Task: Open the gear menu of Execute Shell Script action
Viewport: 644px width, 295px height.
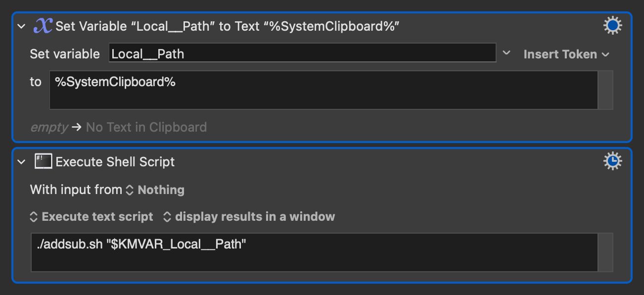Action: pos(613,161)
